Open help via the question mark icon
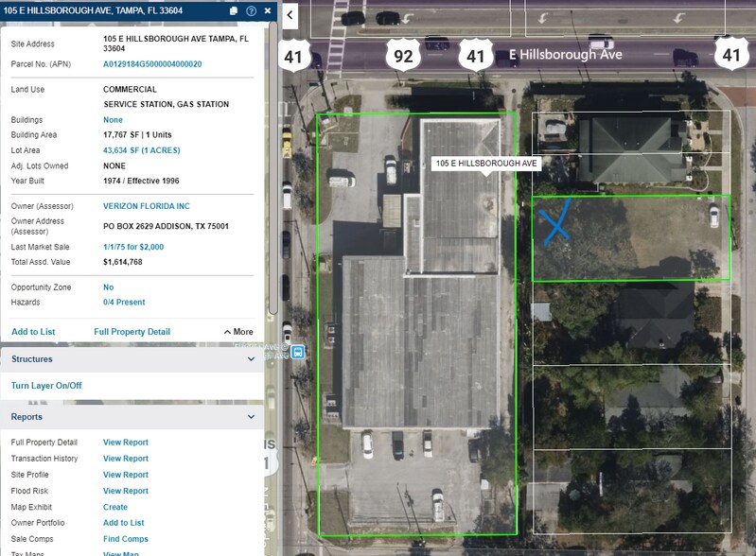 251,11
